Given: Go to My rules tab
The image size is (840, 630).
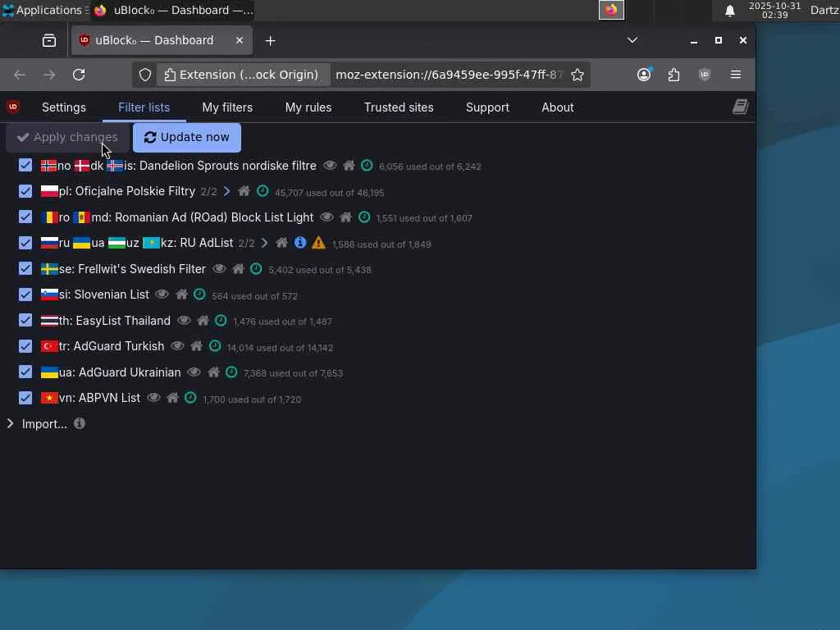Looking at the screenshot, I should coord(308,107).
